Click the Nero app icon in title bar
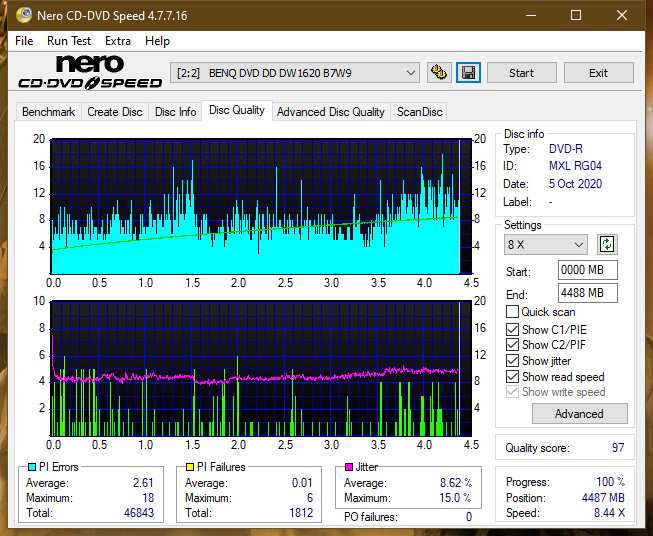Viewport: 653px width, 536px height. (24, 15)
